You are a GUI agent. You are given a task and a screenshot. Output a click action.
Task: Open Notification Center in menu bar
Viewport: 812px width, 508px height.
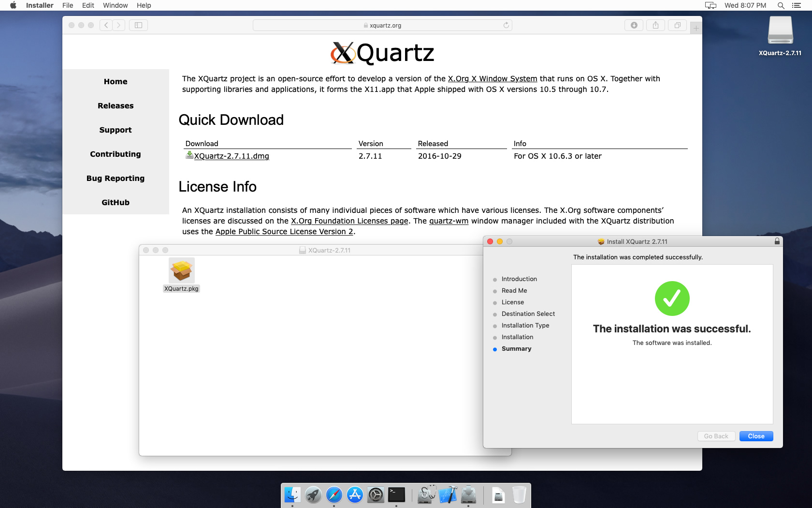[x=797, y=5]
